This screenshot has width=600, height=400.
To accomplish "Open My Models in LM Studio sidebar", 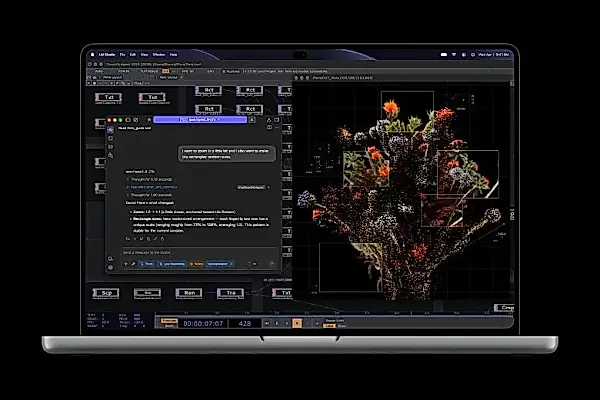I will click(x=111, y=147).
